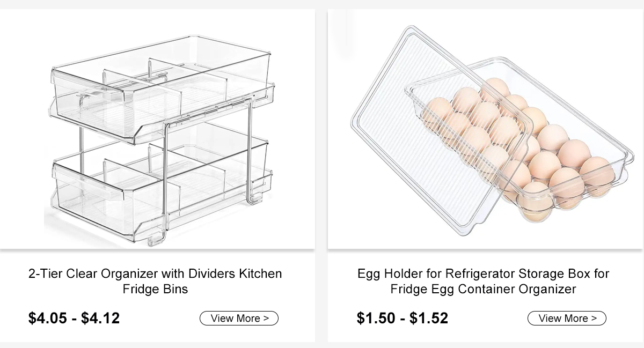Open the 2-Tier Clear Organizer with Dividers title

[x=155, y=281]
